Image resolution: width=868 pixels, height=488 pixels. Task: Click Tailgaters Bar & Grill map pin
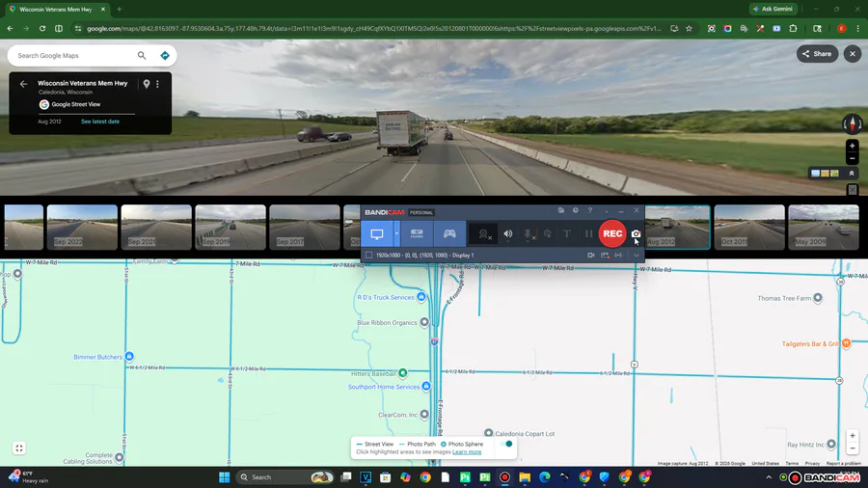coord(847,343)
